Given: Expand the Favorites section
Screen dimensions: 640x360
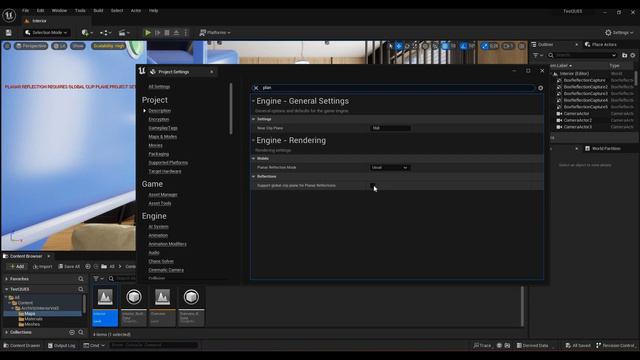Looking at the screenshot, I should pos(7,279).
